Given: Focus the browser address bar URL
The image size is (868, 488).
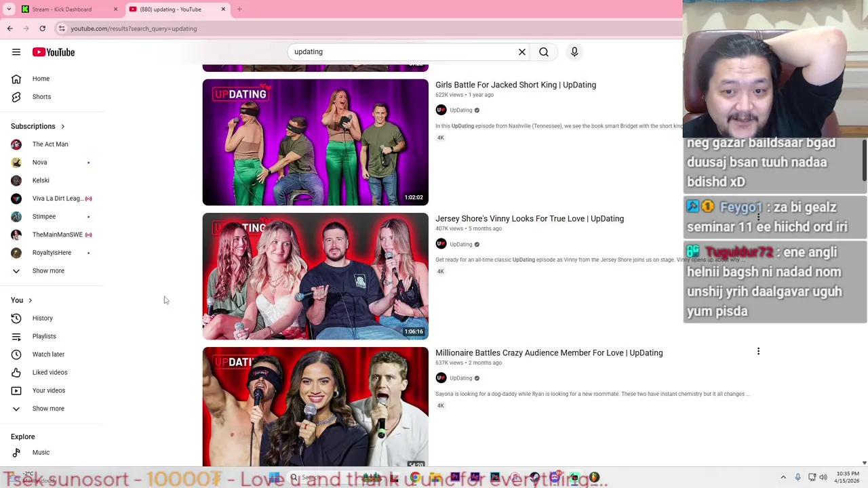Looking at the screenshot, I should pos(134,28).
